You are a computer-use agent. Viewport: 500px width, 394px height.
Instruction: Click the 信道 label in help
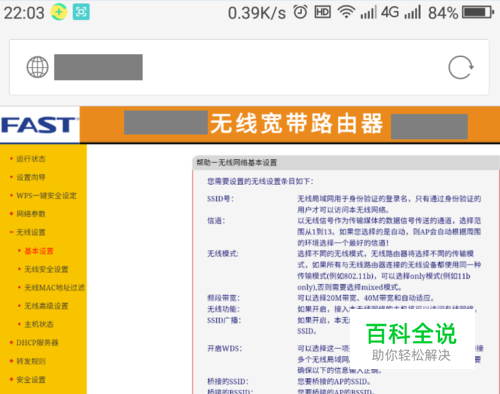pos(216,221)
